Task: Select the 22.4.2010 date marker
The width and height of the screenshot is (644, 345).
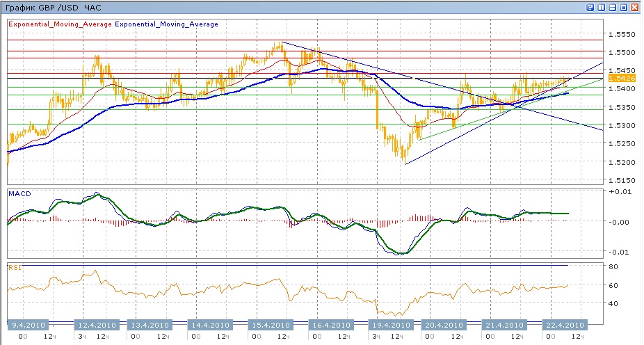Action: click(x=564, y=325)
